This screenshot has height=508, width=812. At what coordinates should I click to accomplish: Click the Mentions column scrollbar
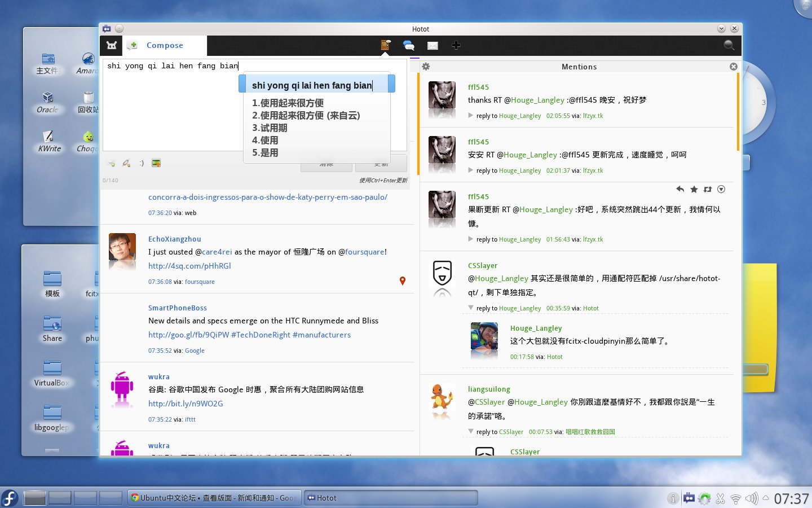click(x=738, y=112)
